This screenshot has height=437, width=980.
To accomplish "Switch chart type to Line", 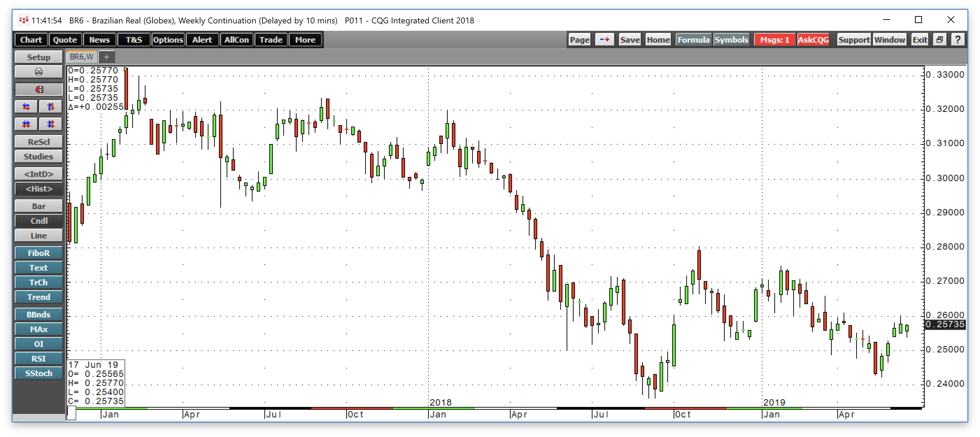I will (x=38, y=236).
